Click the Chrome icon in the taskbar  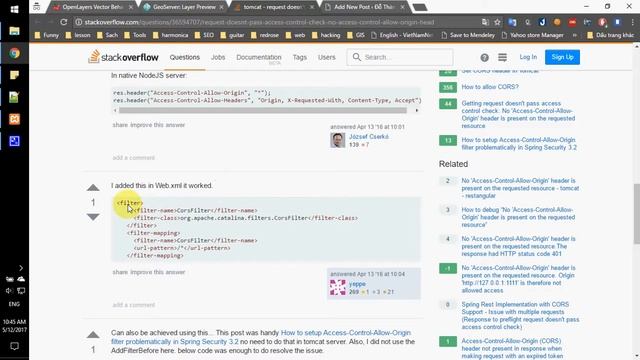[x=14, y=53]
